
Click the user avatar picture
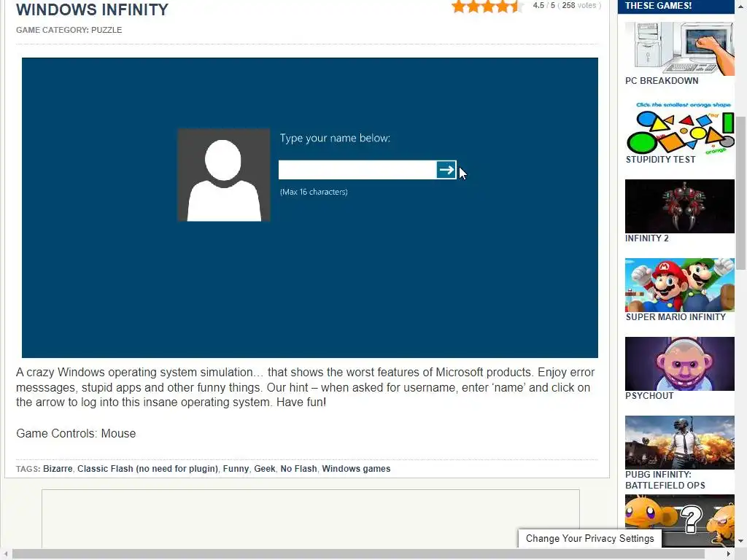tap(223, 175)
